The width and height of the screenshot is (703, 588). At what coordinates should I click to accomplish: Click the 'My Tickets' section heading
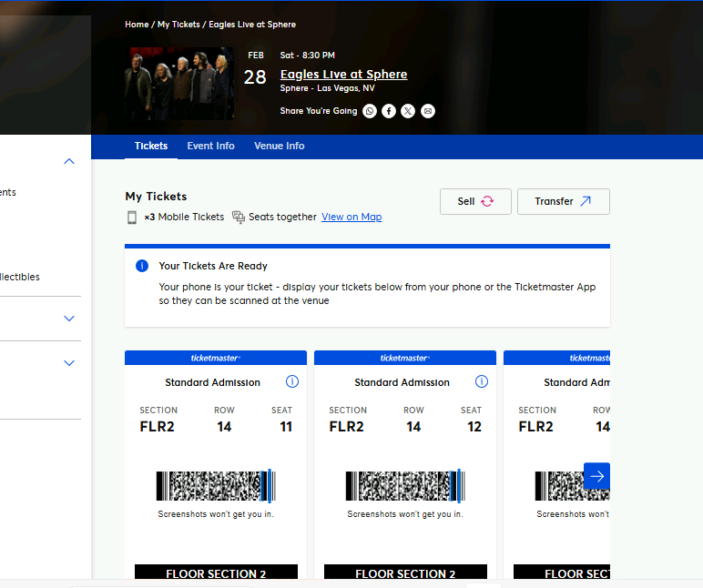point(156,197)
